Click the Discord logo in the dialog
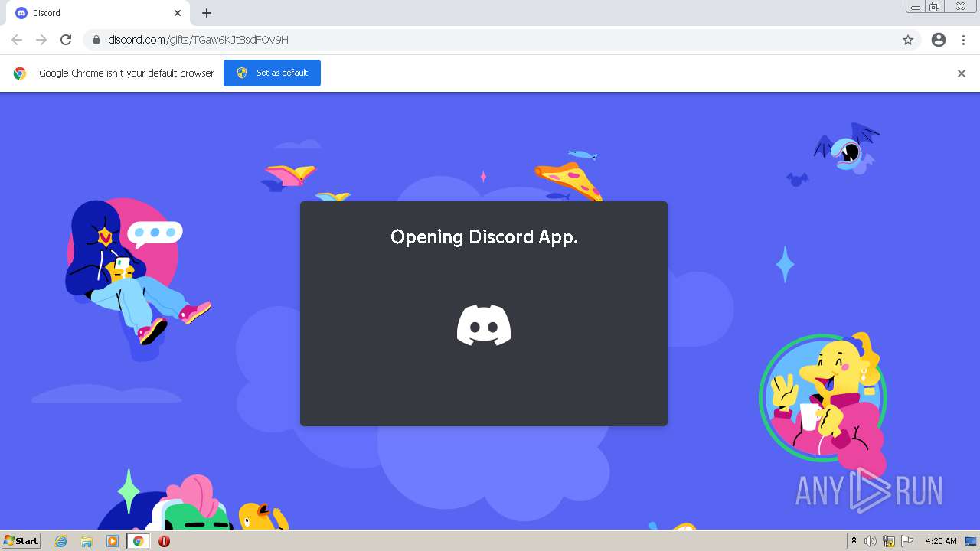This screenshot has width=980, height=551. (484, 325)
